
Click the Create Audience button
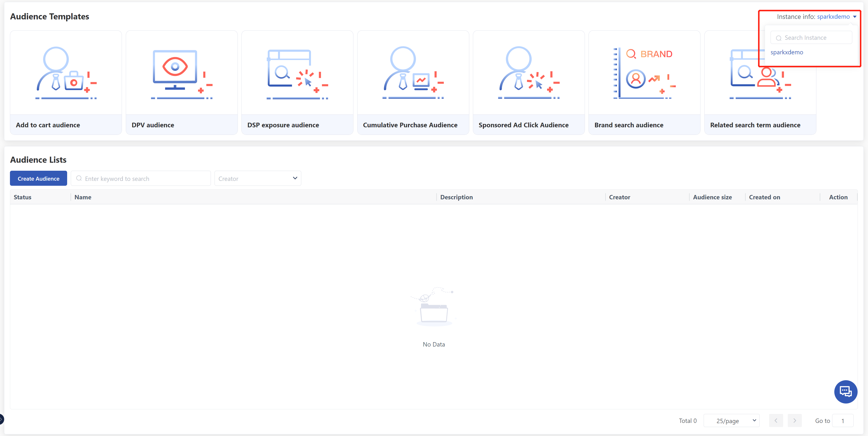click(38, 178)
